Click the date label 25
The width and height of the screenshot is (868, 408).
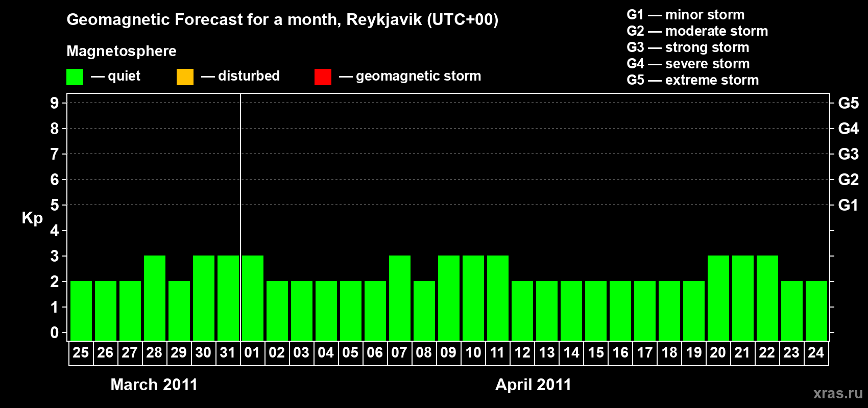(81, 352)
